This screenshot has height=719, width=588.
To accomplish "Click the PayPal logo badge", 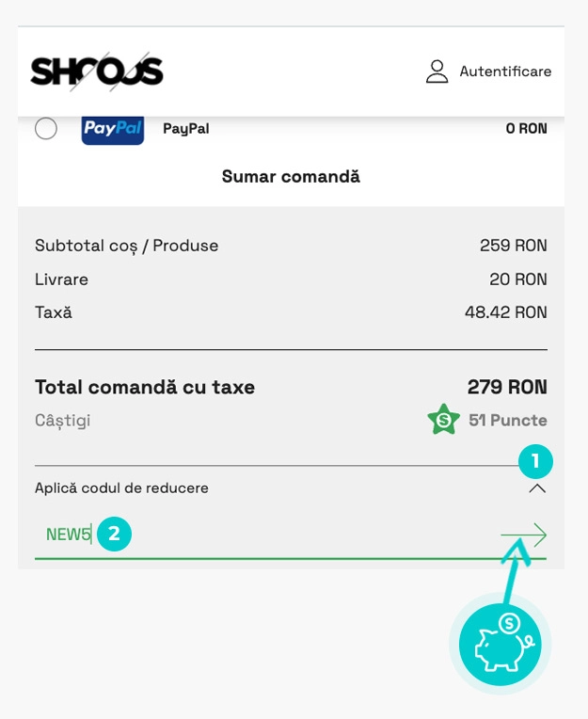I will pos(113,128).
